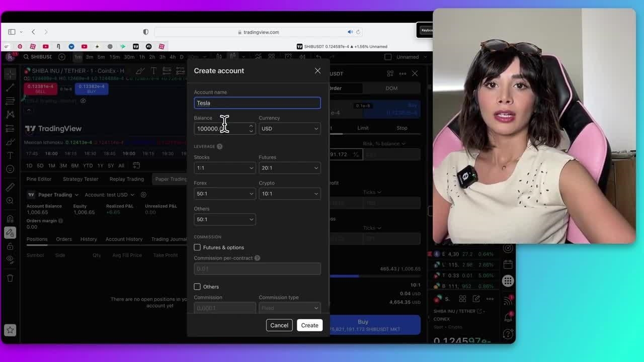The height and width of the screenshot is (362, 644).
Task: Click the trash icon to remove drawings
Action: pos(10,278)
